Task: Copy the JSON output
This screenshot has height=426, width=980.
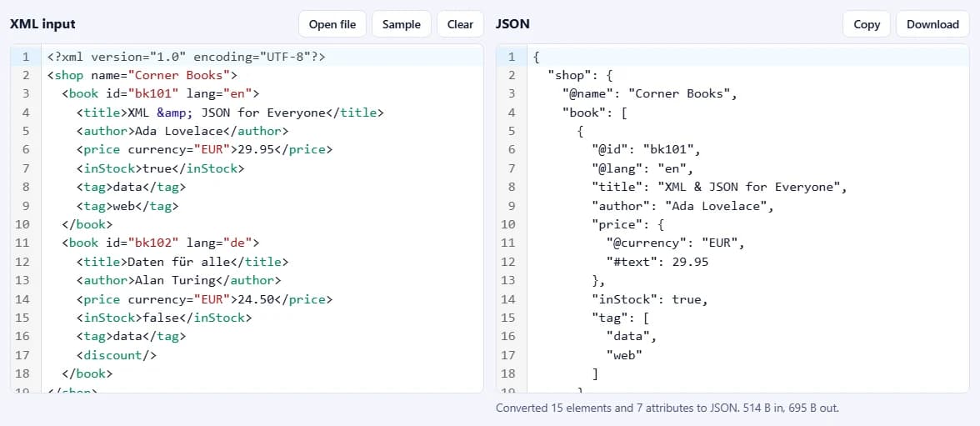Action: click(x=867, y=24)
